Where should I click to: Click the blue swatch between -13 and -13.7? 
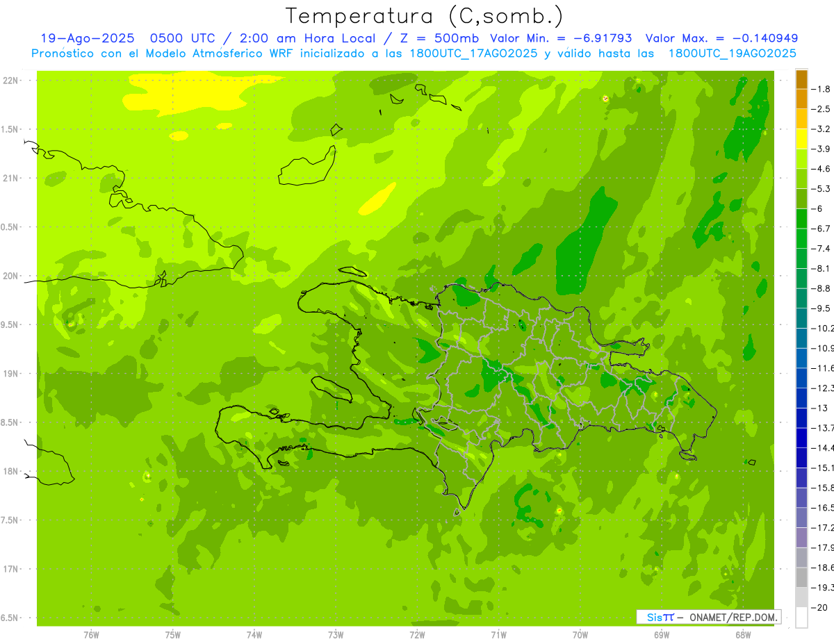801,418
